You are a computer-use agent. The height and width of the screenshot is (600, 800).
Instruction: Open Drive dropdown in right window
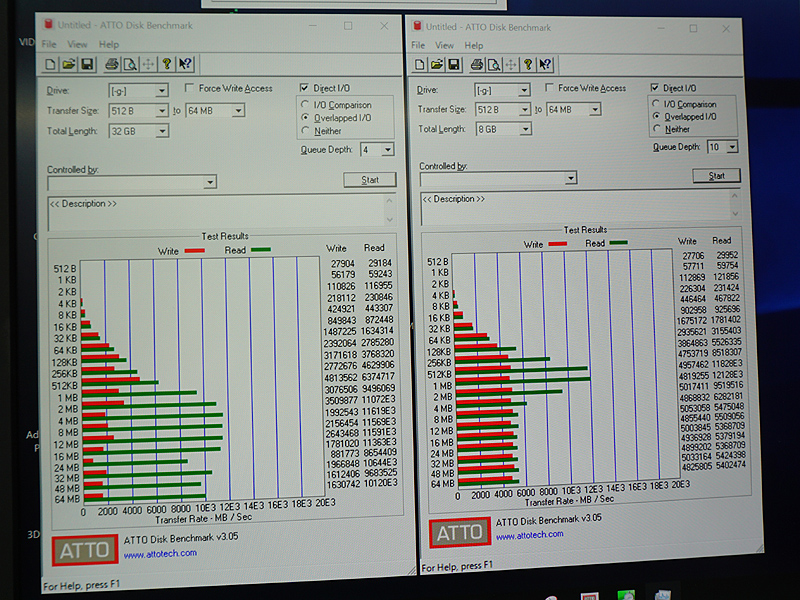524,90
